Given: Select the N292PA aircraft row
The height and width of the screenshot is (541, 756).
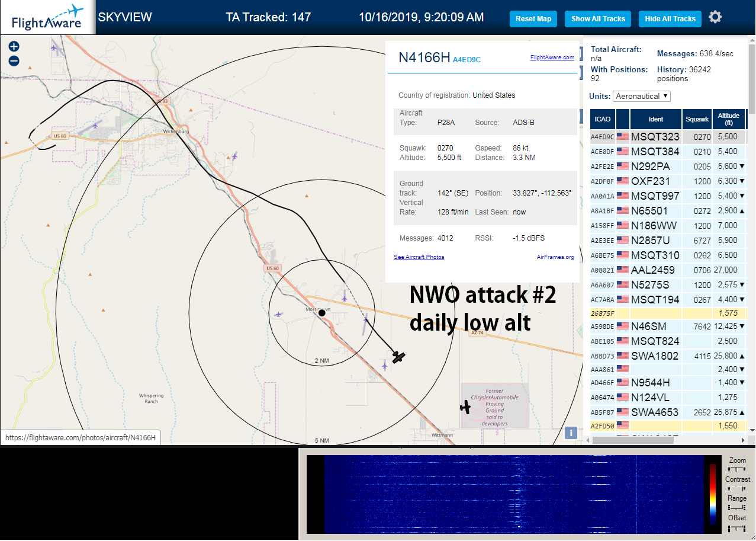Looking at the screenshot, I should coord(668,167).
